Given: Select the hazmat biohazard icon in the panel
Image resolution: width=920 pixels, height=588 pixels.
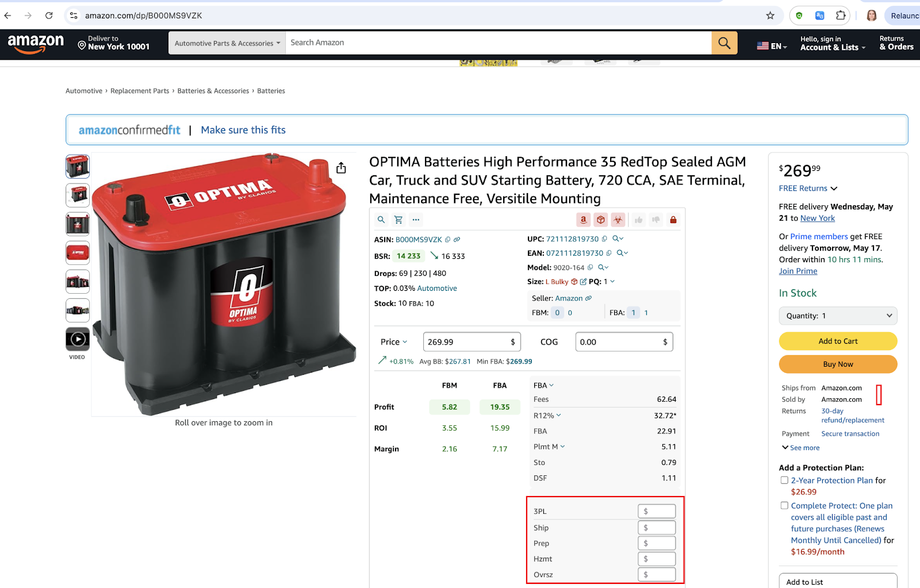Looking at the screenshot, I should pyautogui.click(x=618, y=220).
